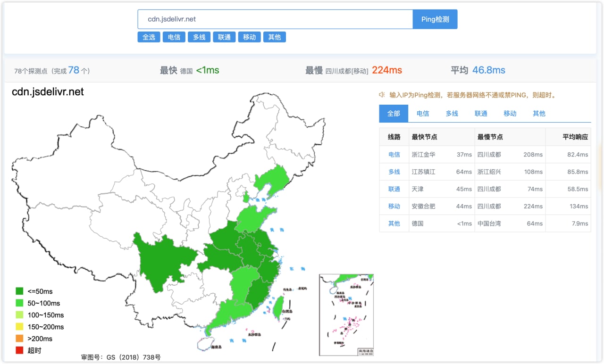
Task: Click the domain input field
Action: click(x=275, y=19)
